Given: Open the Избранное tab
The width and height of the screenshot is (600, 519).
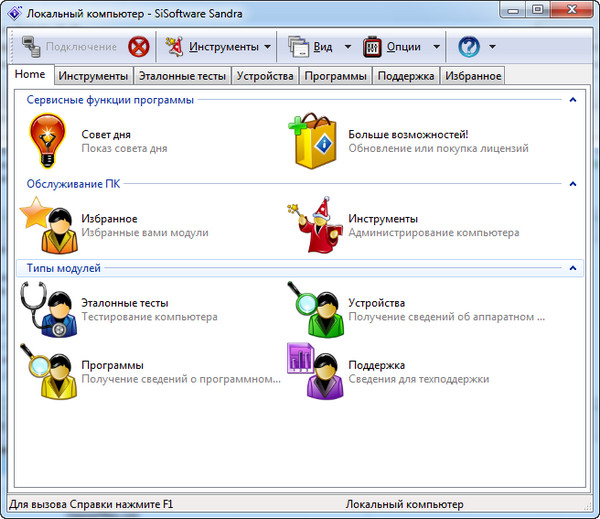Looking at the screenshot, I should point(472,76).
